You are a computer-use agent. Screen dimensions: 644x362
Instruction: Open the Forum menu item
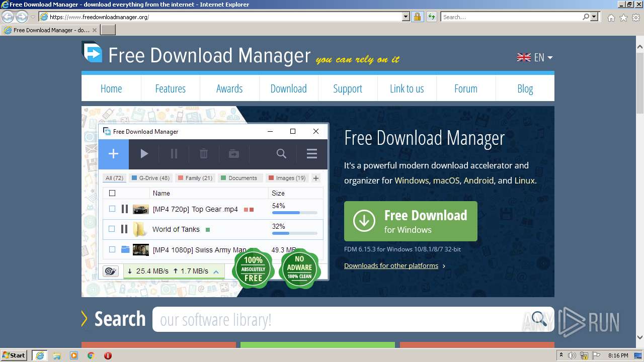466,88
